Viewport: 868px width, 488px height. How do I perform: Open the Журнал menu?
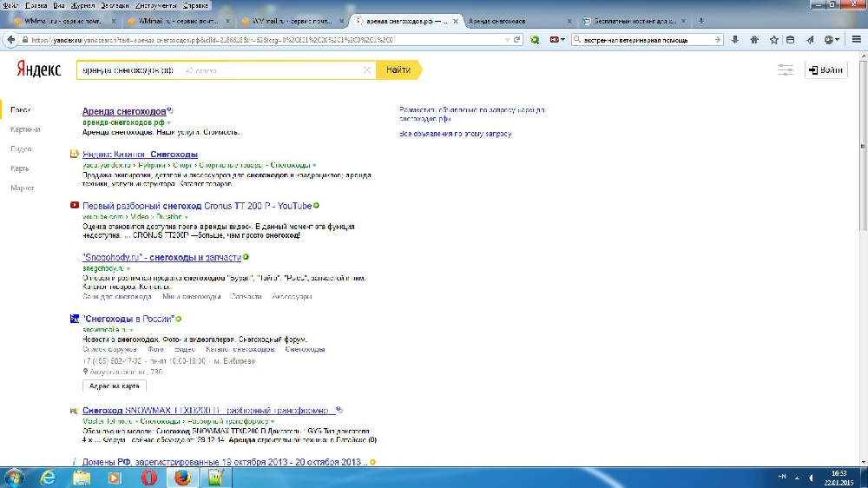(x=82, y=5)
